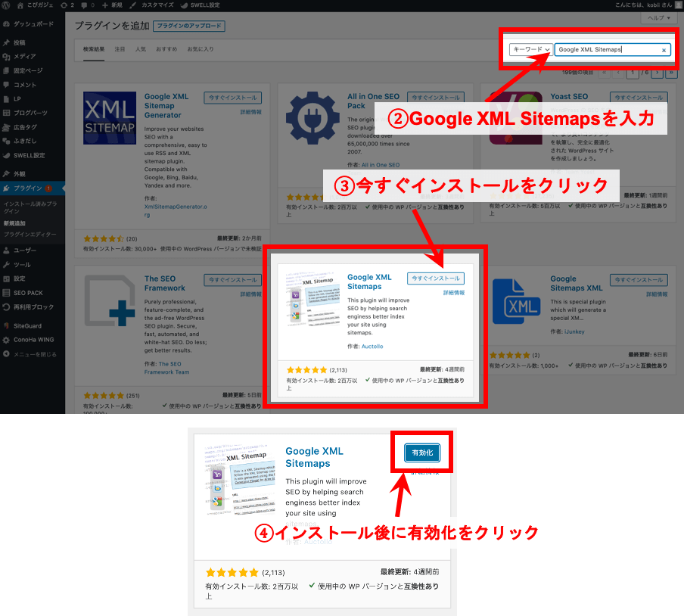Open XmlSitemapGenerator.org author link
The image size is (684, 616).
tap(176, 210)
